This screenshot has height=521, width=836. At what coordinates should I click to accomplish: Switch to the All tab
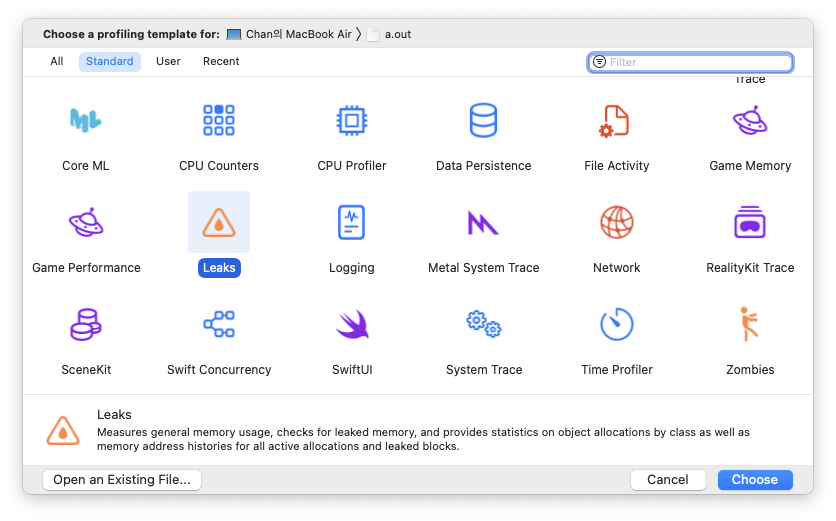point(57,61)
